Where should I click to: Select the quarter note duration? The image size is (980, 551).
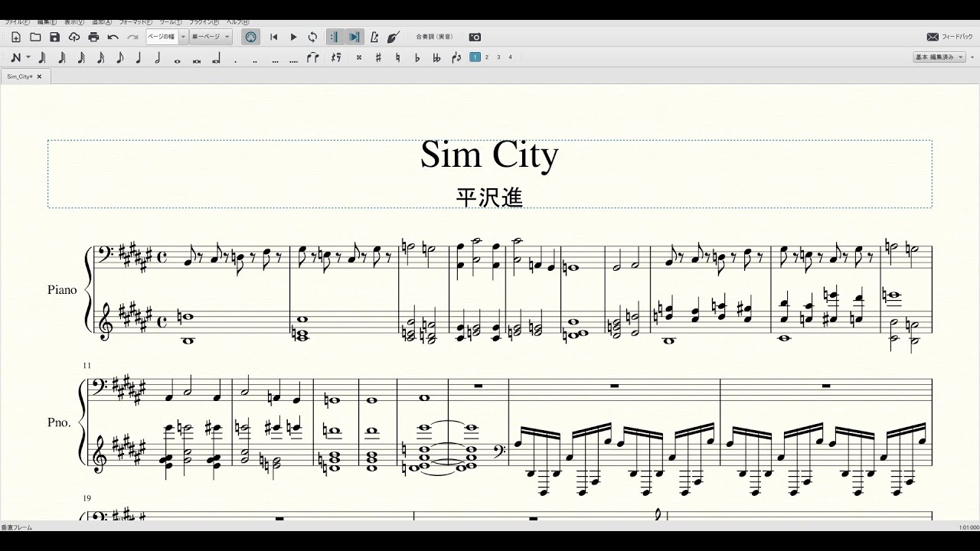click(139, 57)
